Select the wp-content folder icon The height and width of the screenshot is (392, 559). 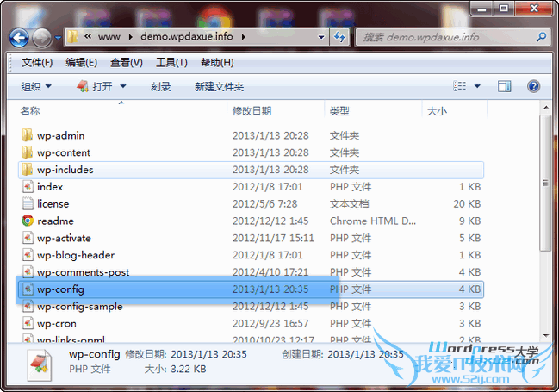pos(27,152)
